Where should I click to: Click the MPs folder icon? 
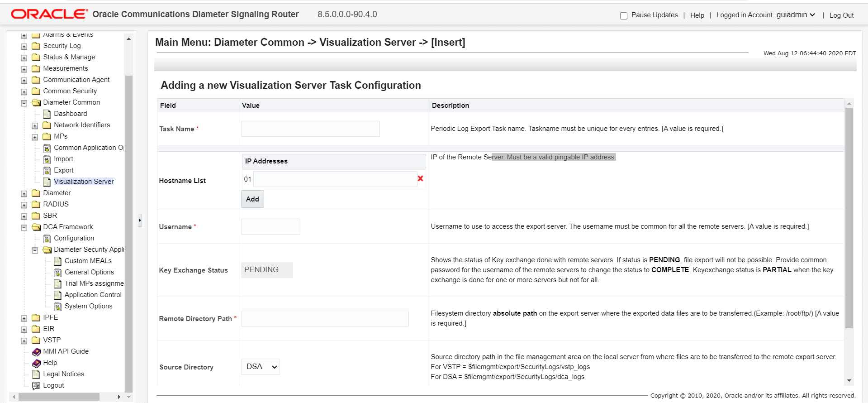pyautogui.click(x=47, y=136)
